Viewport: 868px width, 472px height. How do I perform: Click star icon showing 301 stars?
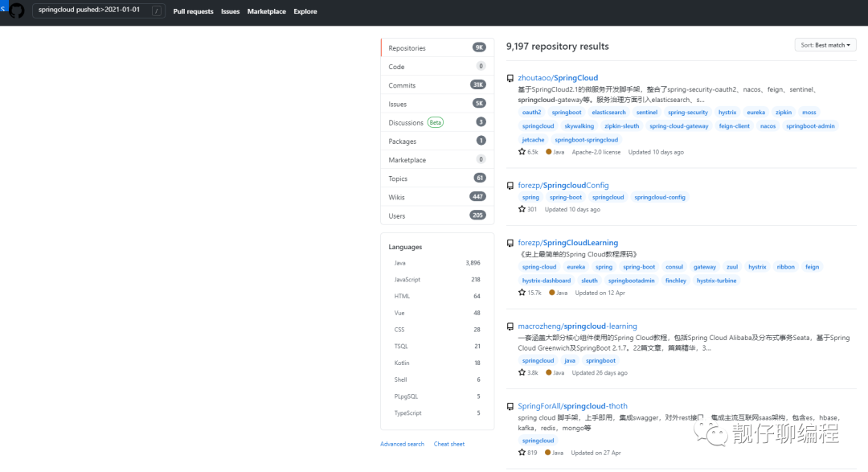click(x=522, y=209)
